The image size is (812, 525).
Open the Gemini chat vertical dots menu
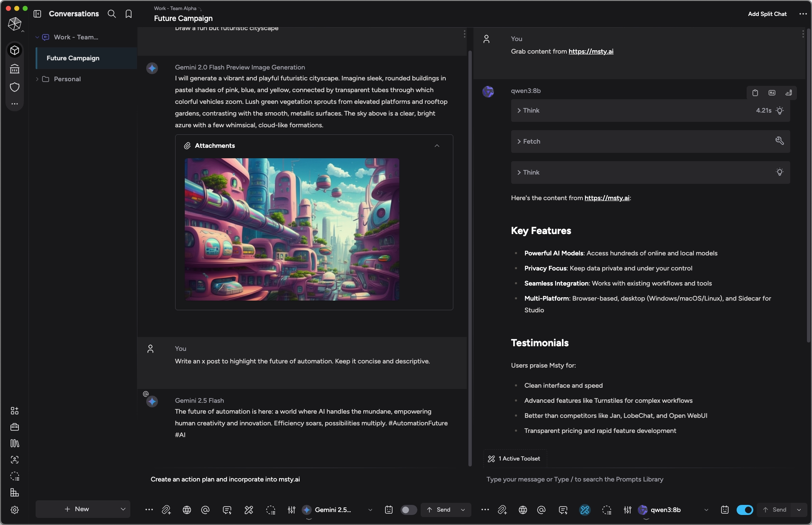[464, 34]
